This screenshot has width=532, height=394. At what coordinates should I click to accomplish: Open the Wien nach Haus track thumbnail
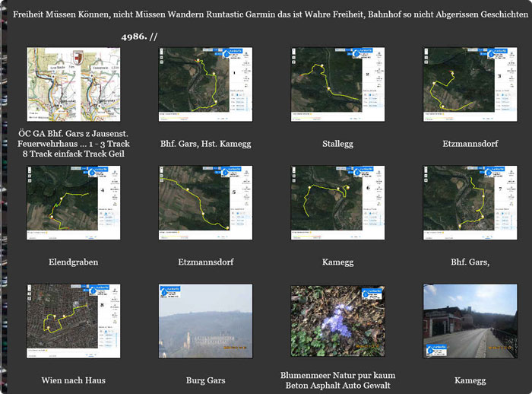click(x=73, y=321)
